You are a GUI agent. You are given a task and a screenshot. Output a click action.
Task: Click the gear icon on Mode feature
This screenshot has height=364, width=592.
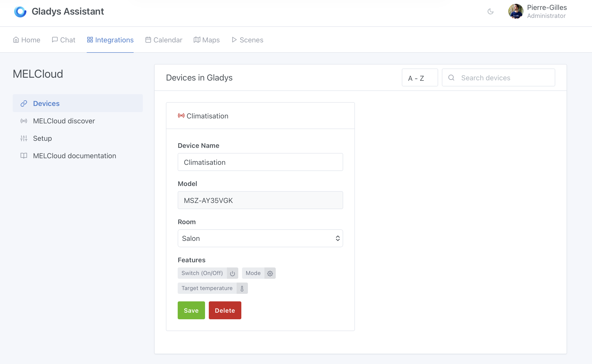click(270, 273)
